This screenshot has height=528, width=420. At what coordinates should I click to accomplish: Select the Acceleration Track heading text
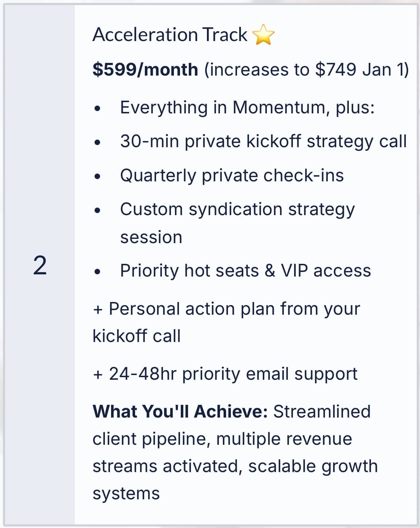[170, 35]
